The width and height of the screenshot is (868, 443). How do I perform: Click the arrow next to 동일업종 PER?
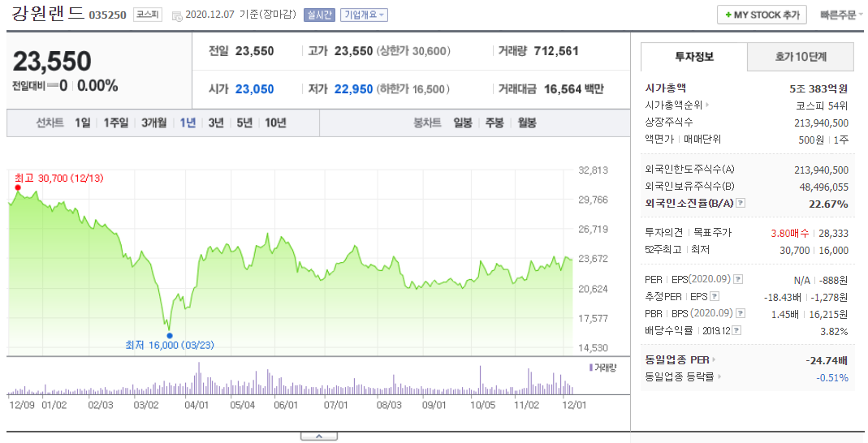pyautogui.click(x=714, y=360)
